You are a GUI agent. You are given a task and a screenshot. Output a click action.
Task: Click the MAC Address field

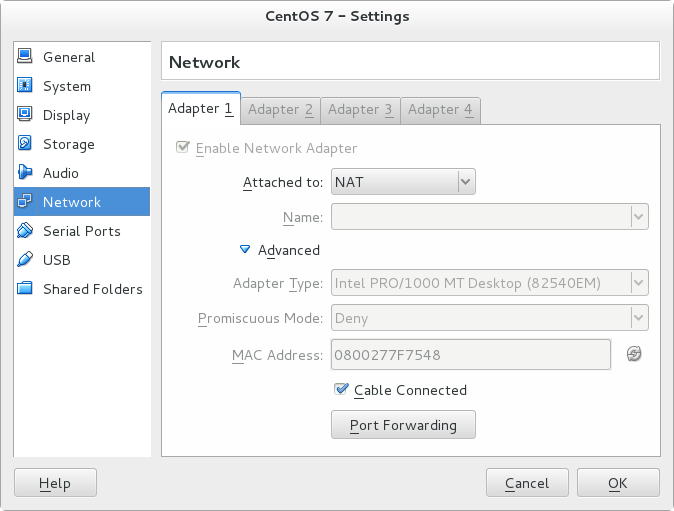click(x=471, y=355)
